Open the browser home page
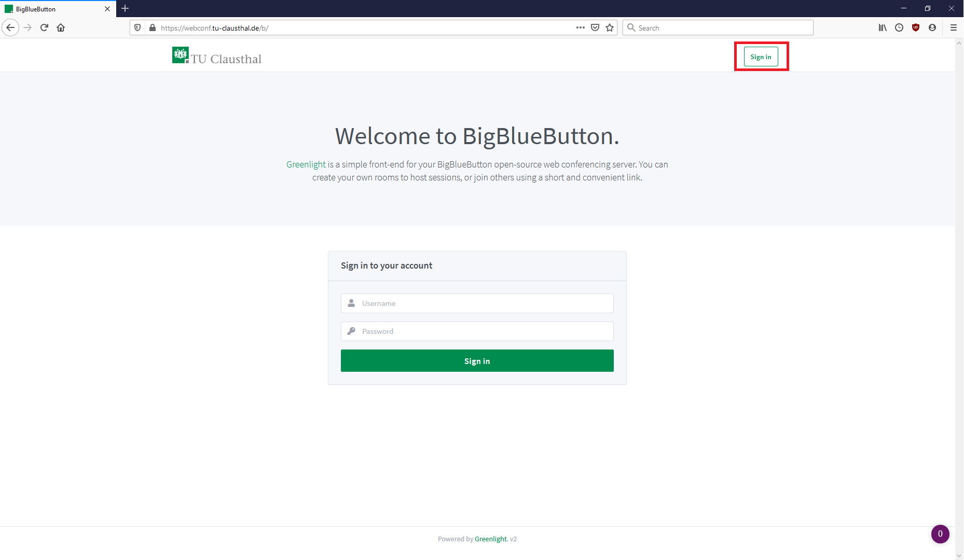Image resolution: width=964 pixels, height=560 pixels. pyautogui.click(x=61, y=27)
